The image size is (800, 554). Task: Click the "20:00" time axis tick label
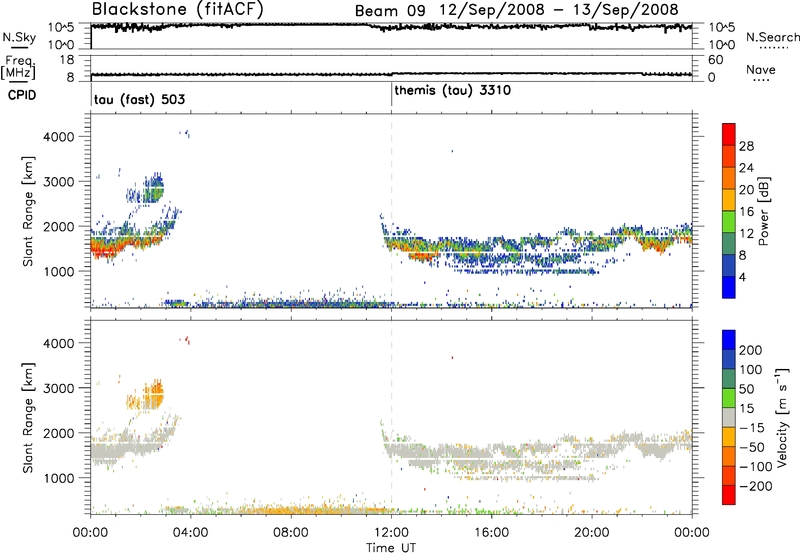point(592,532)
